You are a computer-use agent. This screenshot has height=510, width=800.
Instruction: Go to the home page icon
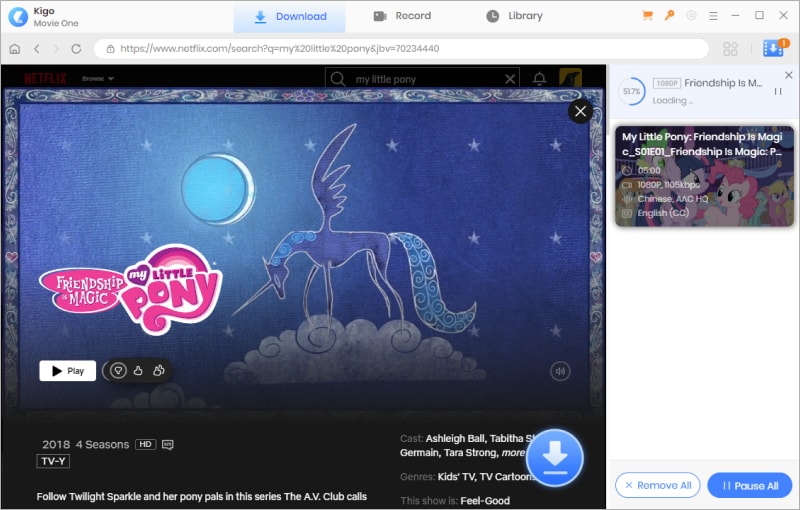15,48
